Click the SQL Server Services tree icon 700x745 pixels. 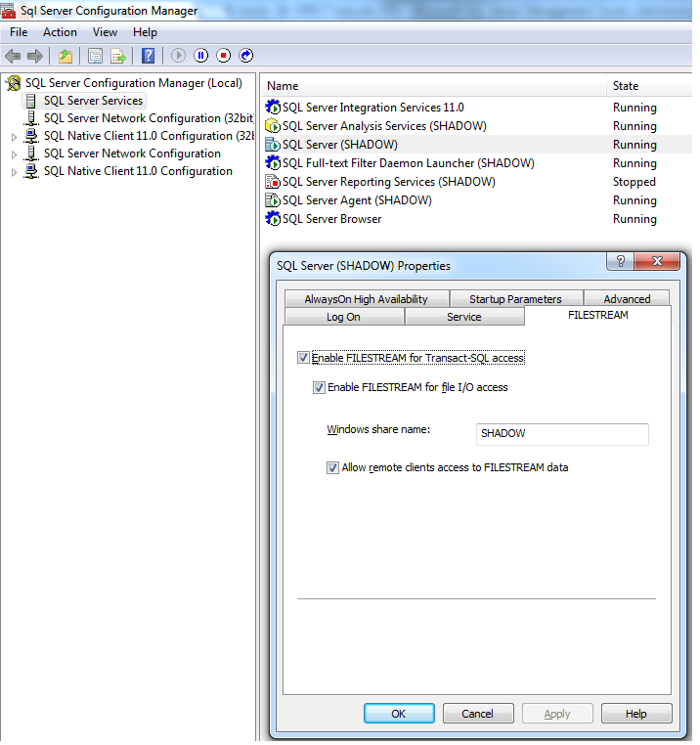tap(31, 101)
